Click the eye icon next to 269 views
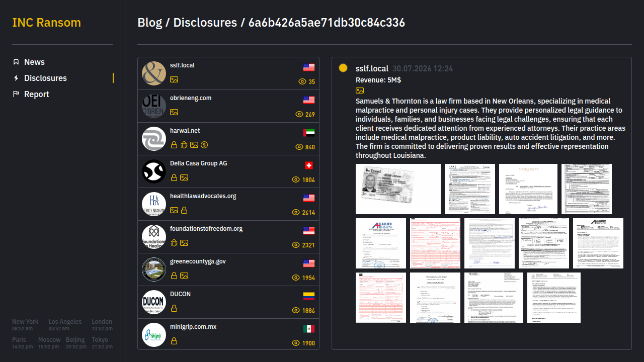Screen dimensions: 644x362 299,114
